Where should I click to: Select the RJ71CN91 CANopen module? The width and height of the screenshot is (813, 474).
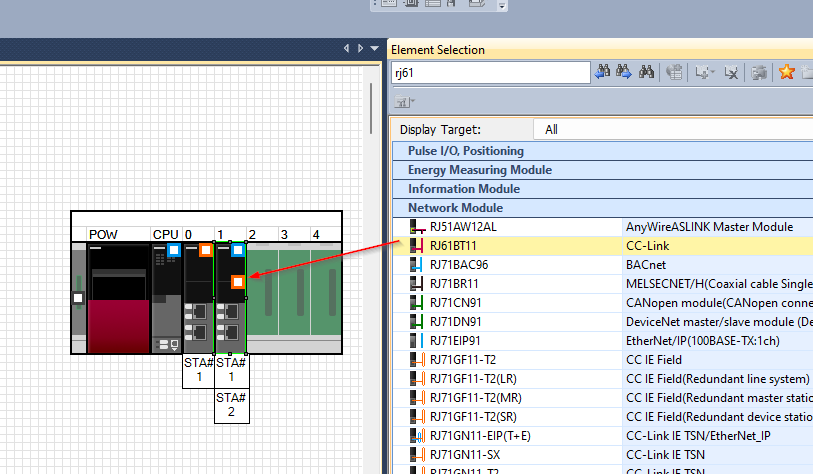tap(602, 303)
